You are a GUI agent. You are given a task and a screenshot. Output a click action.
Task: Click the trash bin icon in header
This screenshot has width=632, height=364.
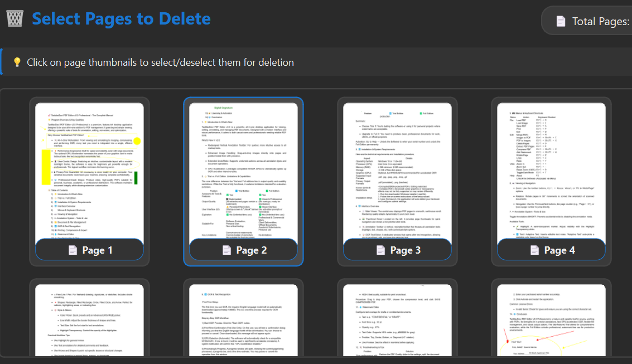tap(15, 18)
